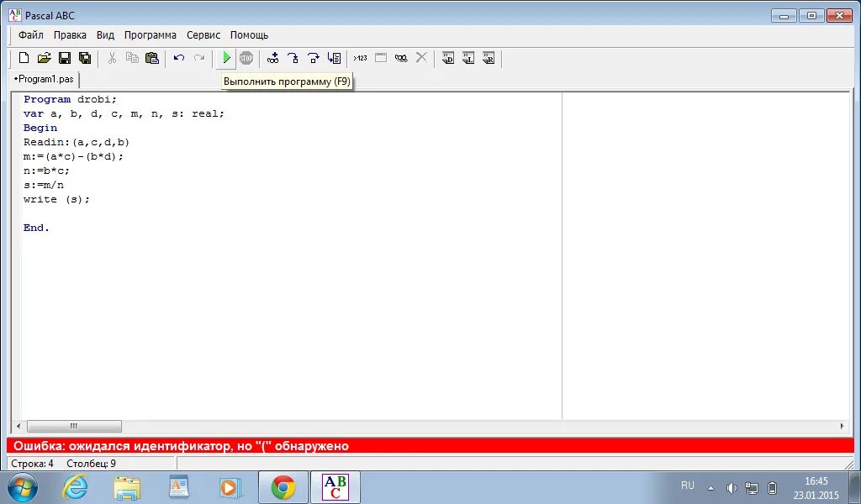Click the 'Begin' keyword line

tap(40, 128)
